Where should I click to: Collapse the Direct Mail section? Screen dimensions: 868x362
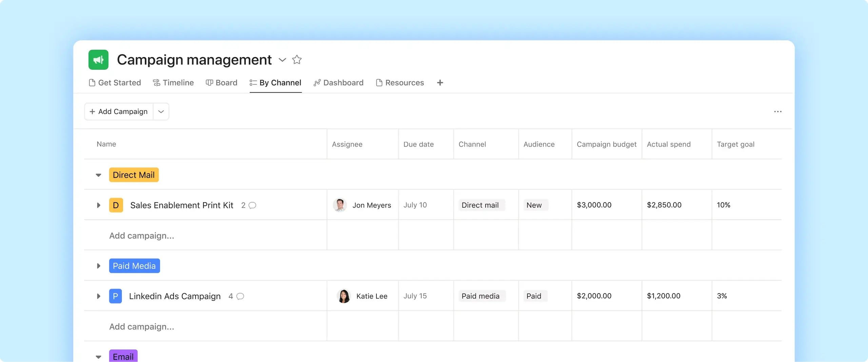point(98,175)
